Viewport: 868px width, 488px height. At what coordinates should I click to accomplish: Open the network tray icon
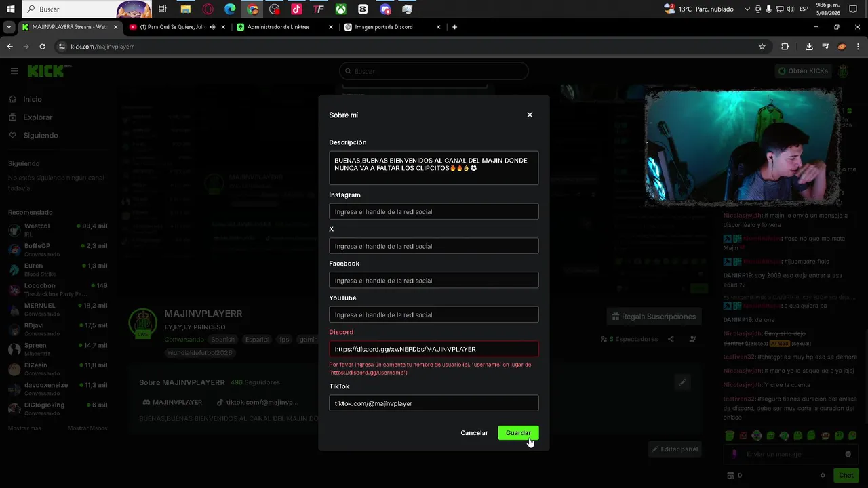tap(780, 9)
